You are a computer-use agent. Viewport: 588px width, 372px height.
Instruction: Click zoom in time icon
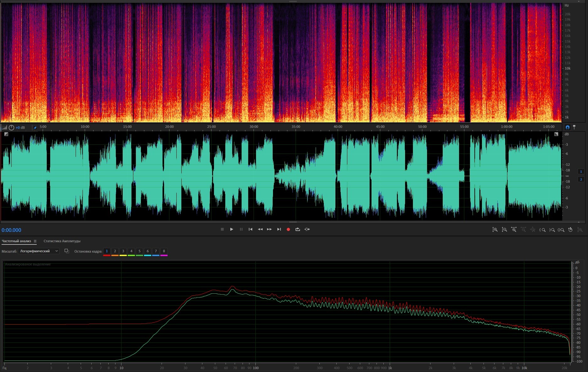point(514,230)
